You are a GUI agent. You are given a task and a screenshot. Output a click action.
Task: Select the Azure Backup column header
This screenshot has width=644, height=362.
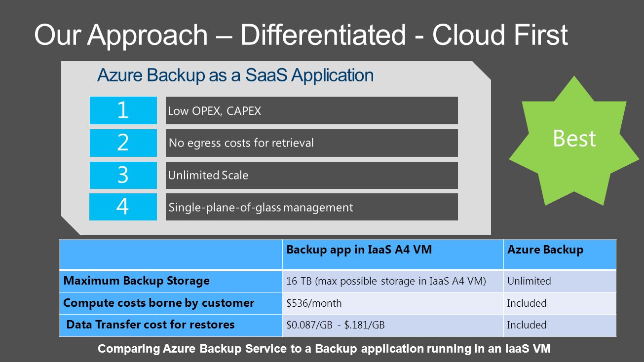[x=560, y=254]
